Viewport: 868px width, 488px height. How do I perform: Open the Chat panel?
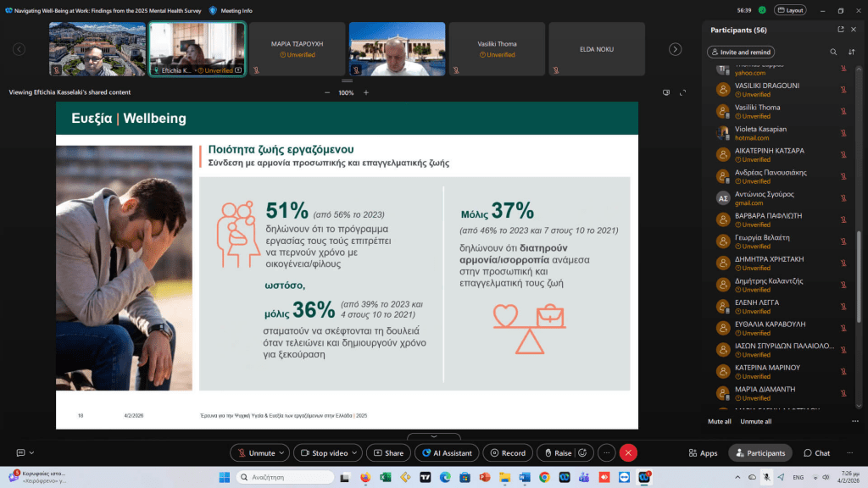point(816,453)
